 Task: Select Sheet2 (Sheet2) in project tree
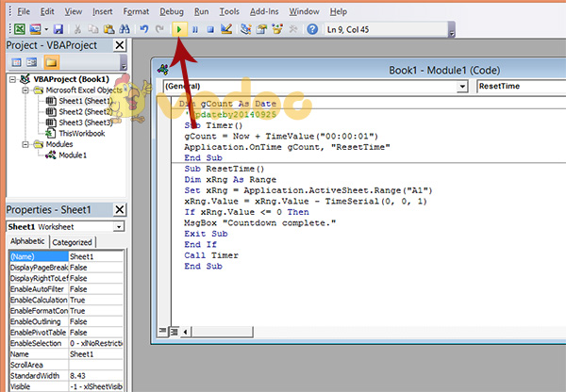point(86,112)
